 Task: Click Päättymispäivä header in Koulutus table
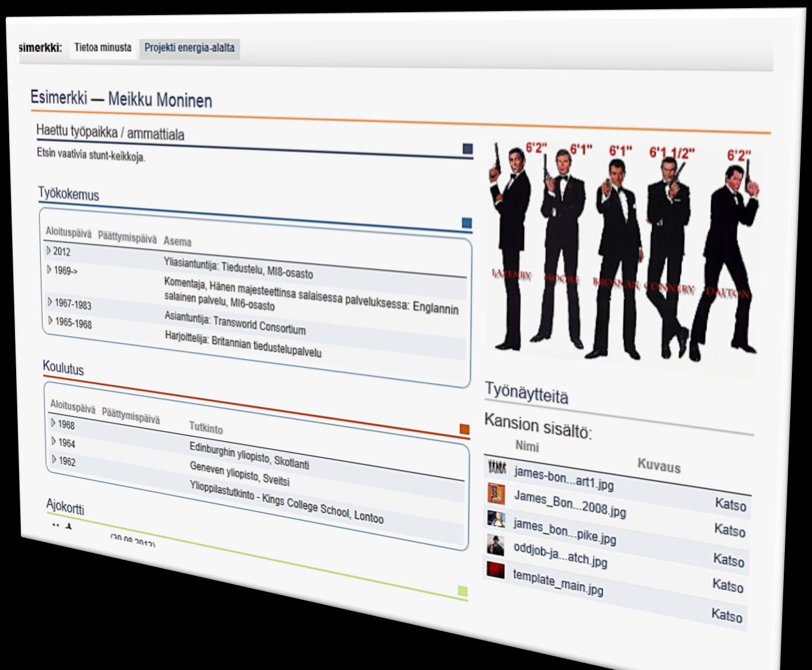pyautogui.click(x=131, y=416)
